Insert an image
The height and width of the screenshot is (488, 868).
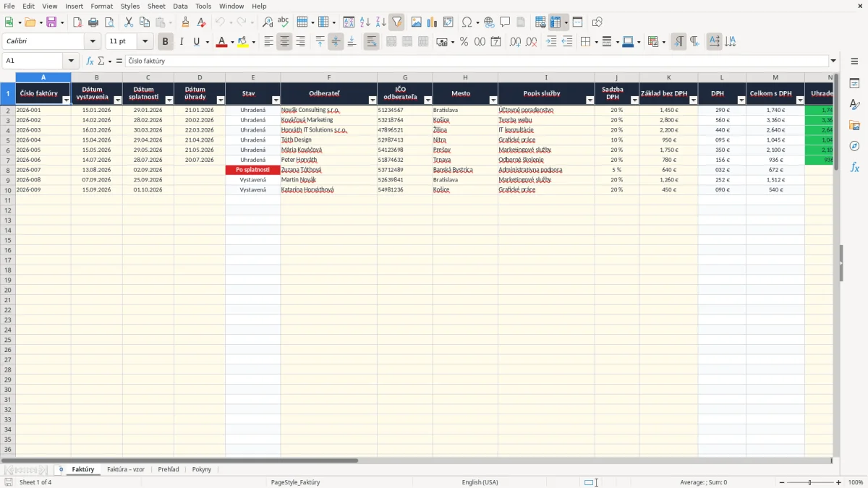coord(416,22)
